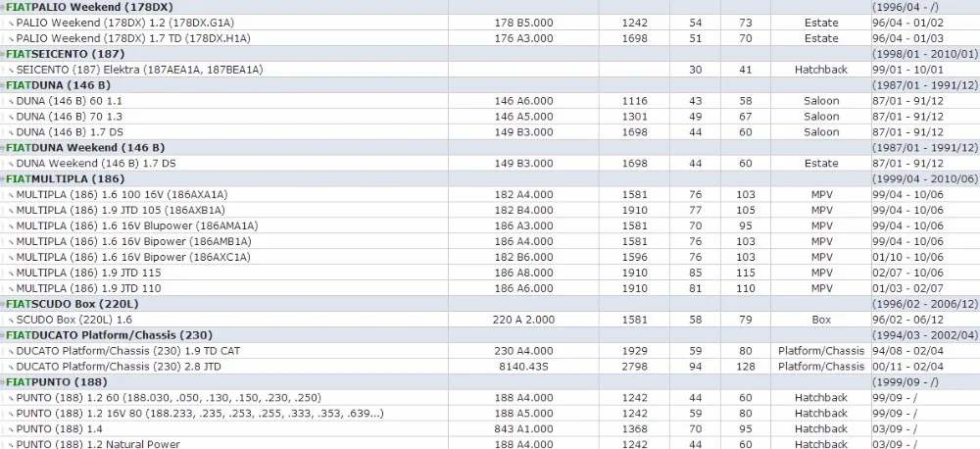Click the arrow icon beside DUCATO 2.8 JTD

click(x=11, y=367)
